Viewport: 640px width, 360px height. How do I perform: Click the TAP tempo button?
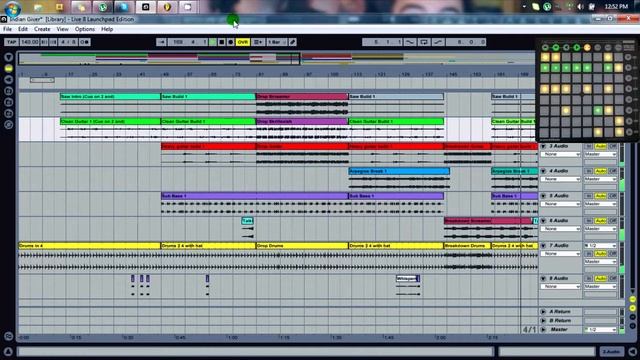(x=11, y=42)
